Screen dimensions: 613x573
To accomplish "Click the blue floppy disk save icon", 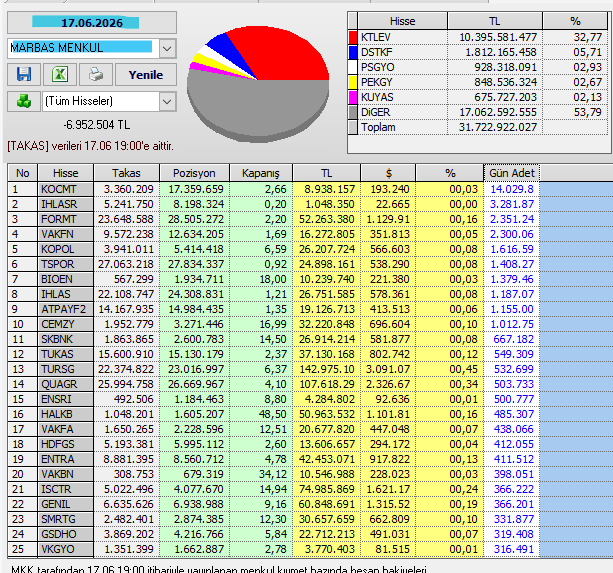I will click(x=24, y=74).
